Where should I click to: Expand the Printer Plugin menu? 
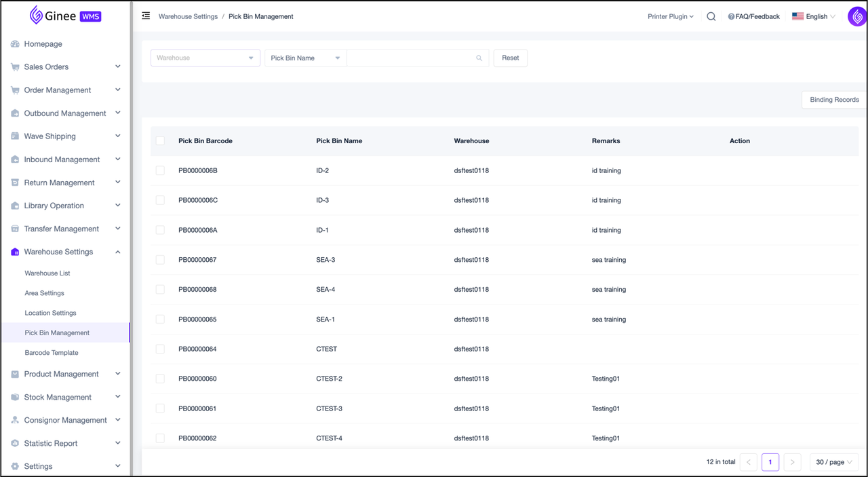670,16
